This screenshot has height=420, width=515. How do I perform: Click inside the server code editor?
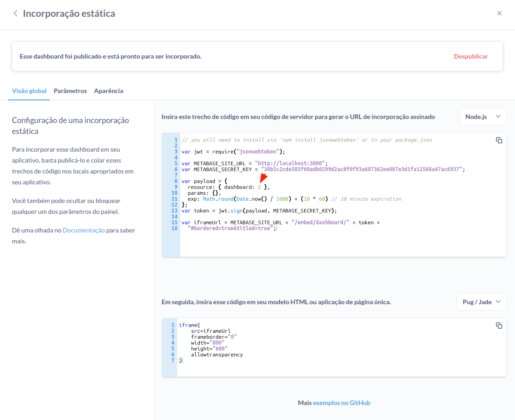point(334,195)
